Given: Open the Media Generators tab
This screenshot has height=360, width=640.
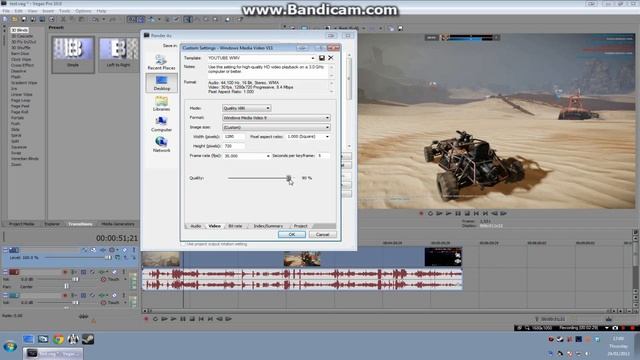Looking at the screenshot, I should click(118, 224).
